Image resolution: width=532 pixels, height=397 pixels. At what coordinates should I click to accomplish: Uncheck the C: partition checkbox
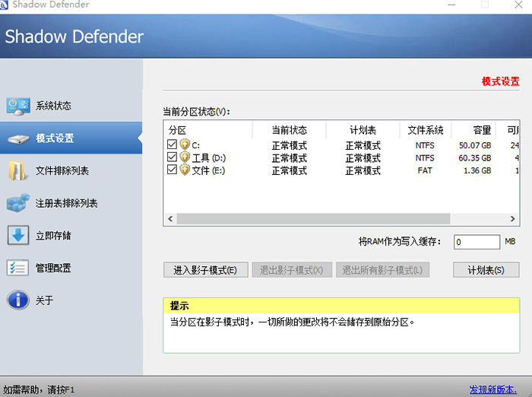pos(172,145)
